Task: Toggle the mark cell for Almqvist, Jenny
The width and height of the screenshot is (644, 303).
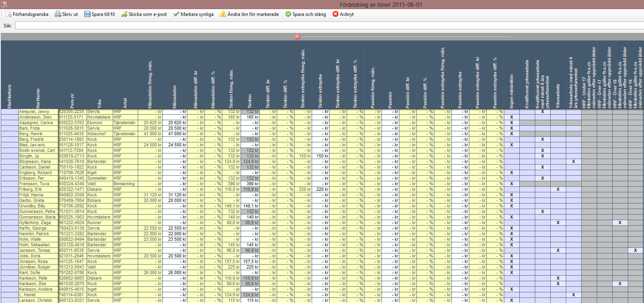Action: point(10,112)
